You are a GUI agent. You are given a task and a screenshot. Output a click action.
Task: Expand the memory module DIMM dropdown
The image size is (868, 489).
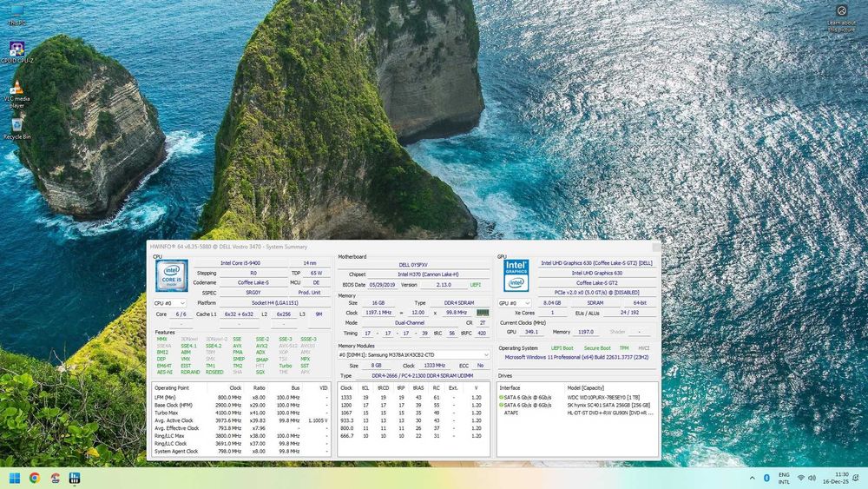(413, 355)
